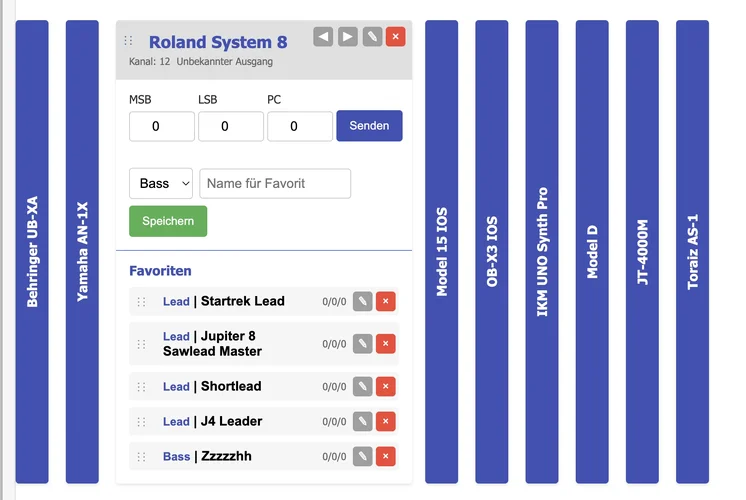Click the red remove button for Roland System 8

point(396,37)
